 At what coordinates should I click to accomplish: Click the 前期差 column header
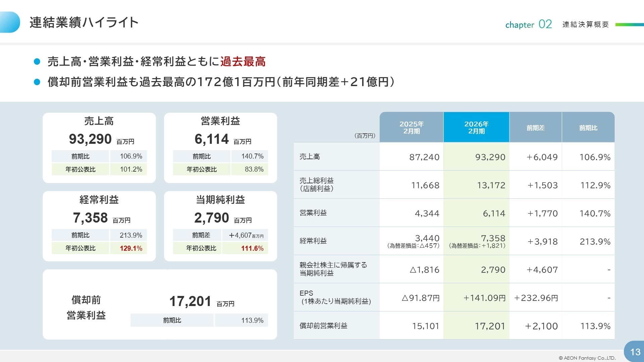tap(535, 128)
